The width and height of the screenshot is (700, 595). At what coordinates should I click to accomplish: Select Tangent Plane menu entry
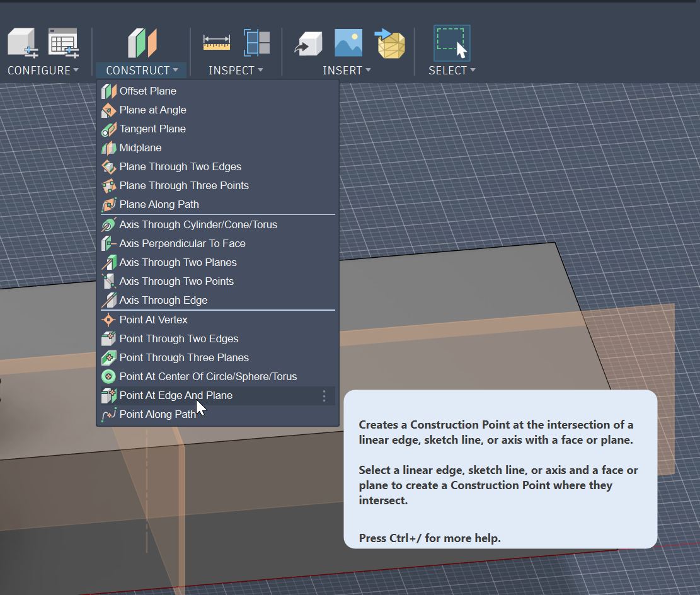click(218, 129)
